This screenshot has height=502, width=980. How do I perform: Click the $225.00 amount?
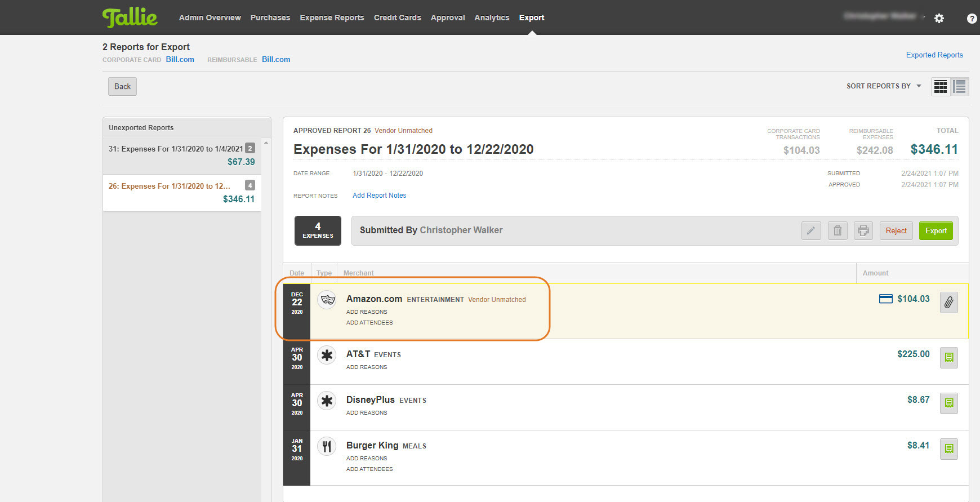(x=914, y=354)
